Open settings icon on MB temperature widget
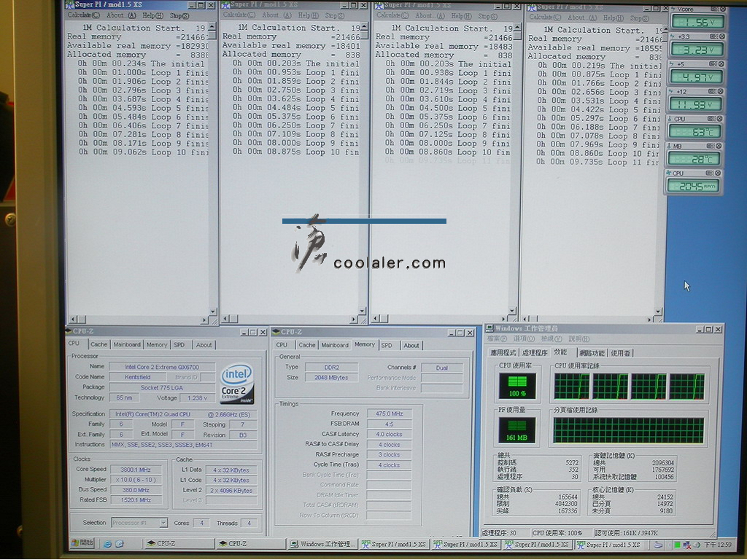747x560 pixels. pyautogui.click(x=711, y=146)
